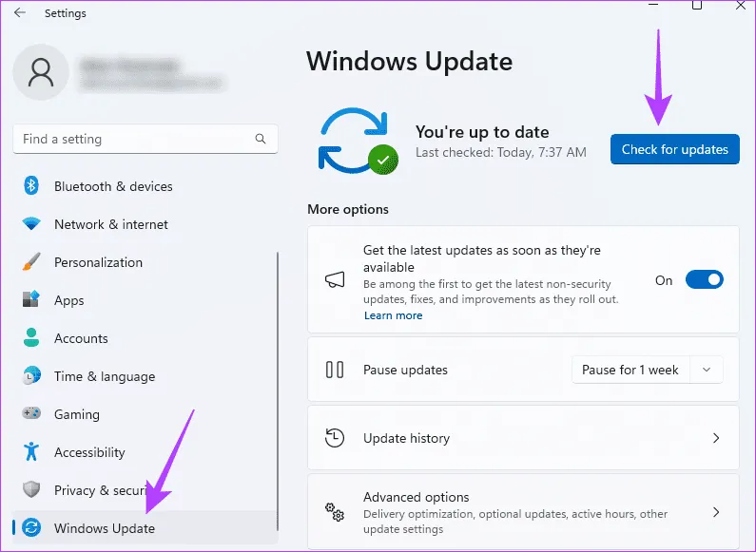Turn off get latest updates toggle
Image resolution: width=756 pixels, height=552 pixels.
click(704, 280)
